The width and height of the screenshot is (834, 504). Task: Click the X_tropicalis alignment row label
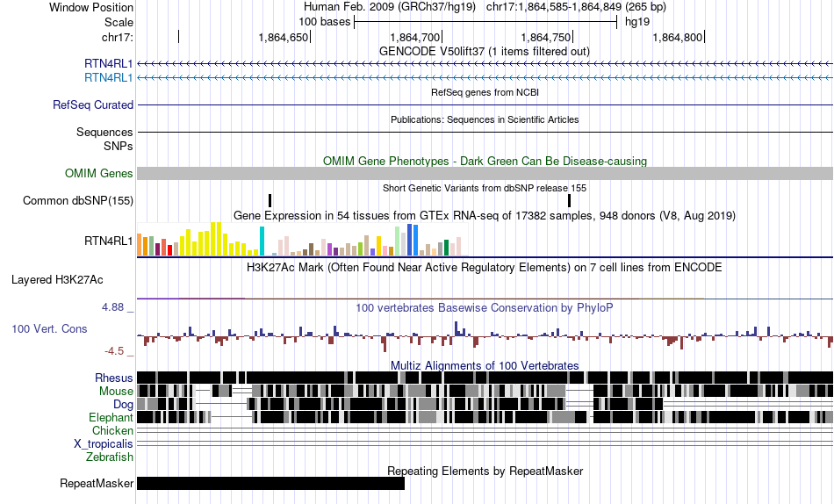tap(104, 444)
